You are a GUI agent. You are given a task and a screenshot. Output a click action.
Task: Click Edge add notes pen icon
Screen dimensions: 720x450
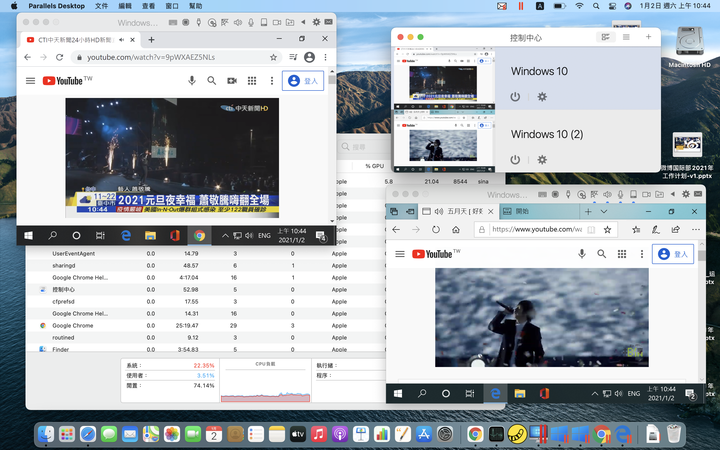pos(656,230)
